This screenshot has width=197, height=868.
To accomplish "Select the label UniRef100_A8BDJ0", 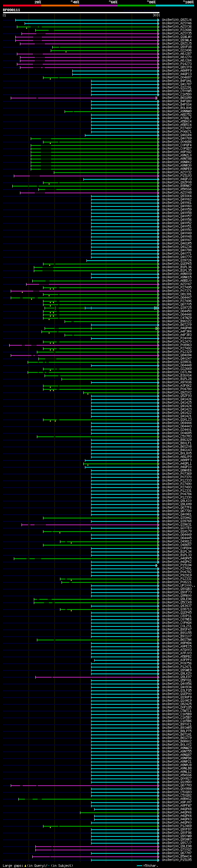I will pyautogui.click(x=177, y=280).
